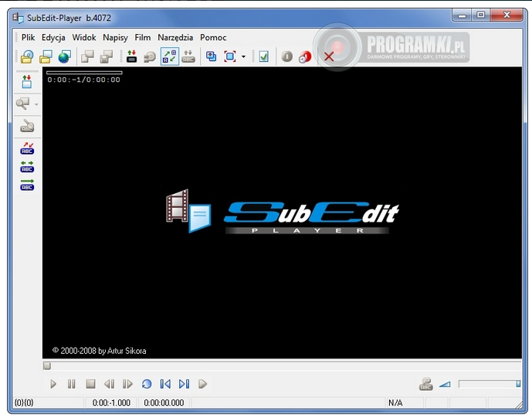This screenshot has height=418, width=532.
Task: Open the Plik menu
Action: pyautogui.click(x=28, y=37)
